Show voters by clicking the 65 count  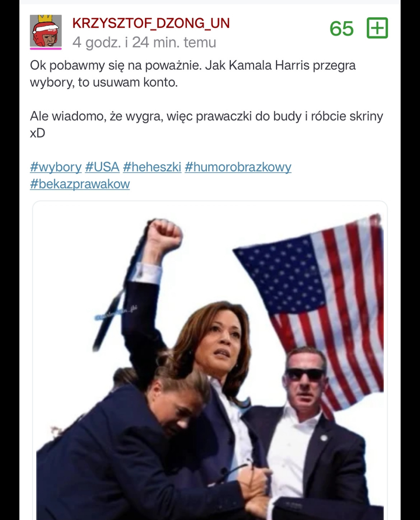click(x=341, y=28)
